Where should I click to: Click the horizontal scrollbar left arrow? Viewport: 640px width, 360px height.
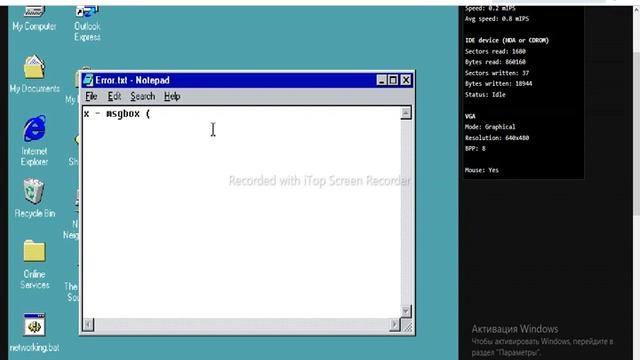pyautogui.click(x=88, y=324)
